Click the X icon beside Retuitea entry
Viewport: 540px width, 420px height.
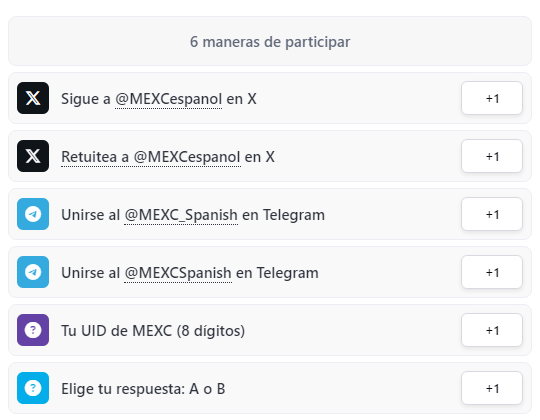pos(33,156)
